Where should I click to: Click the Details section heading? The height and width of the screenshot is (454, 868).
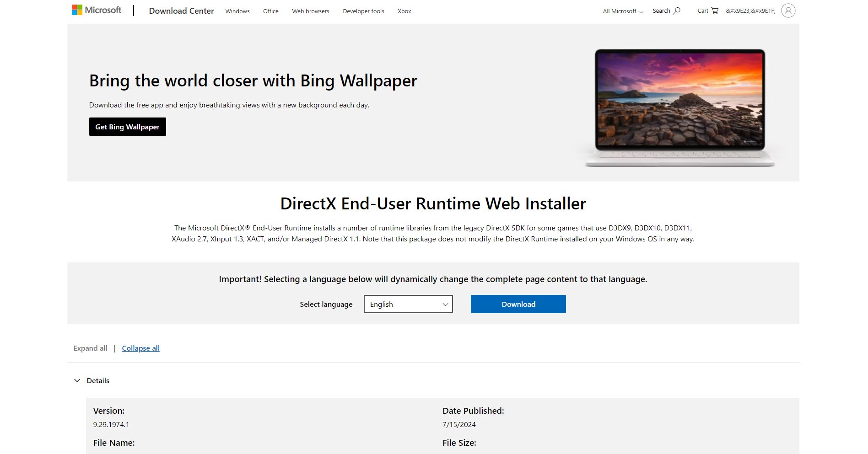coord(98,380)
